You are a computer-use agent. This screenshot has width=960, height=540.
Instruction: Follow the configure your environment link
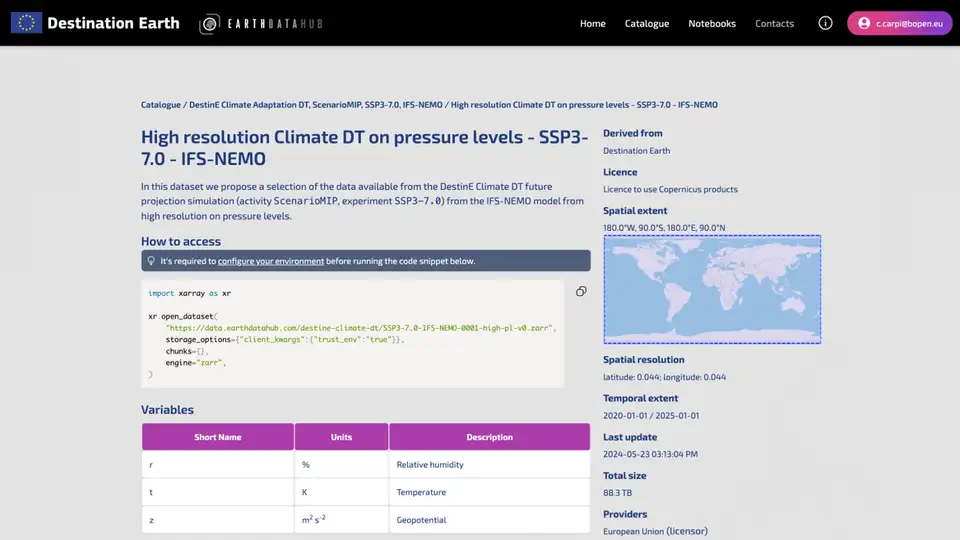271,261
